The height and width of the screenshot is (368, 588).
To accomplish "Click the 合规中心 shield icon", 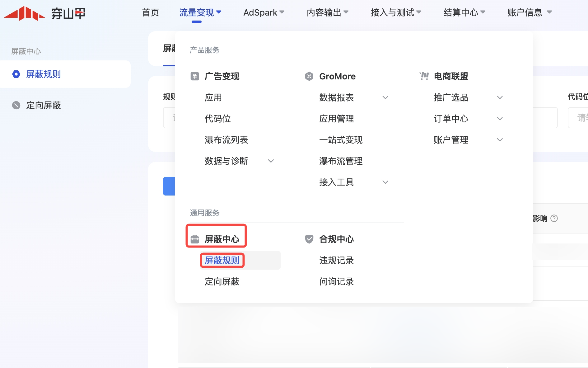I will [309, 239].
